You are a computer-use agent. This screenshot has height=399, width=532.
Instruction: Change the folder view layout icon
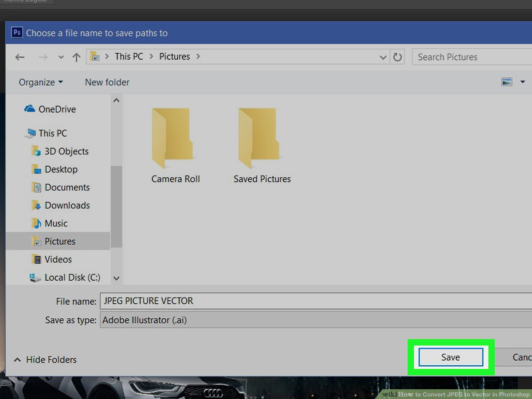coord(508,82)
